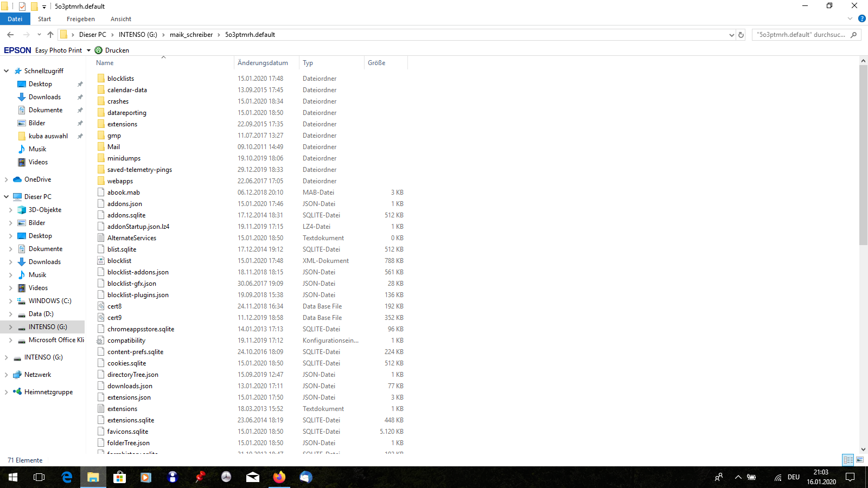Open Desktop under Schnellzugriff
Screen dimensions: 868x488
pyautogui.click(x=40, y=84)
